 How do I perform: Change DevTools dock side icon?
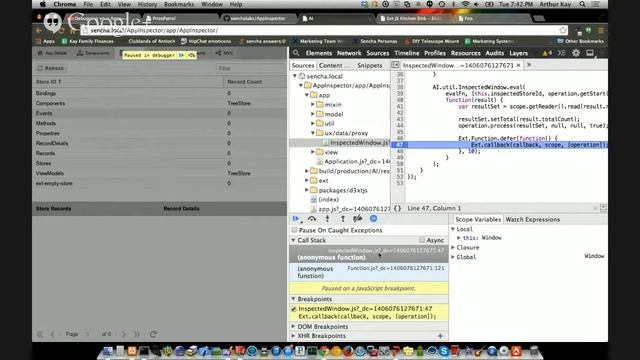tap(590, 53)
